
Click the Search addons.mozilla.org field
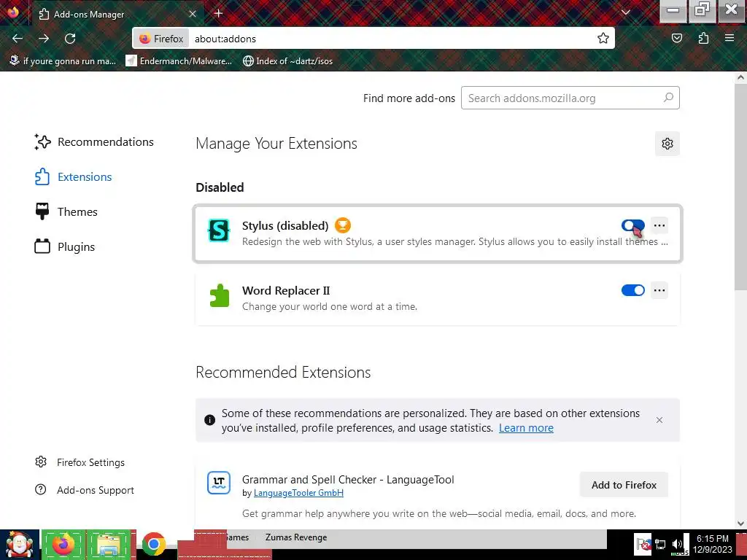coord(570,98)
